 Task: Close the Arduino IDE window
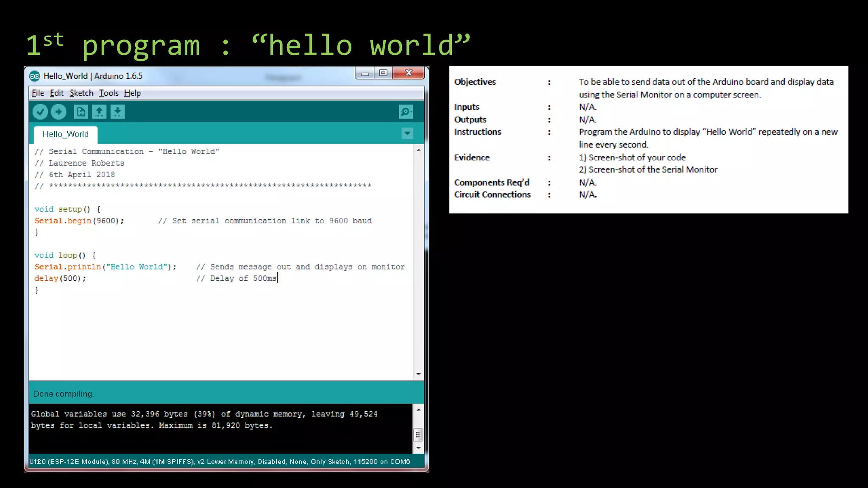click(x=409, y=73)
